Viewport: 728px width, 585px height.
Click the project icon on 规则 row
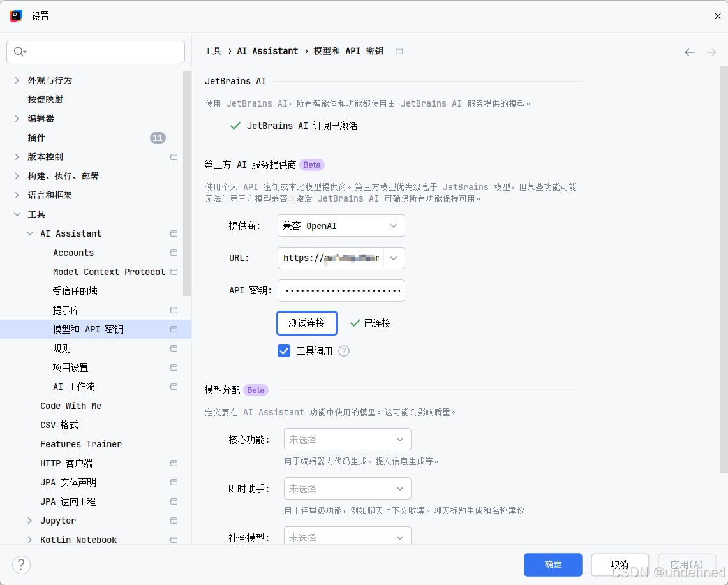174,348
